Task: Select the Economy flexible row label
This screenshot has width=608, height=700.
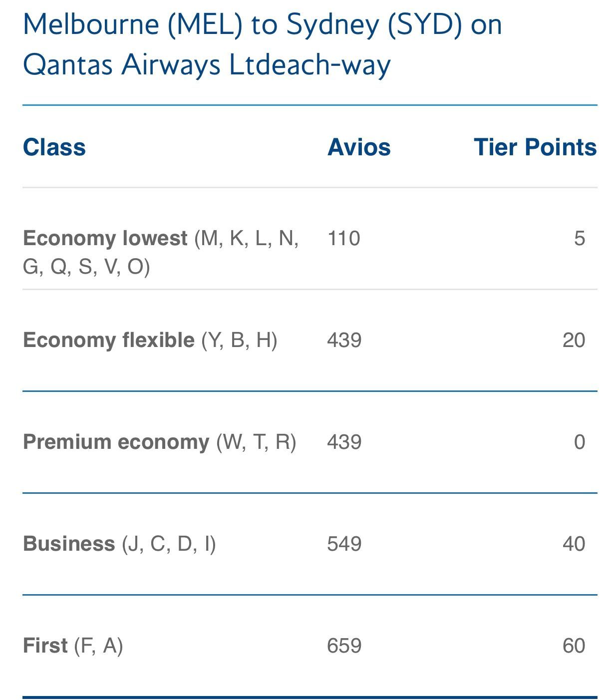Action: 109,340
